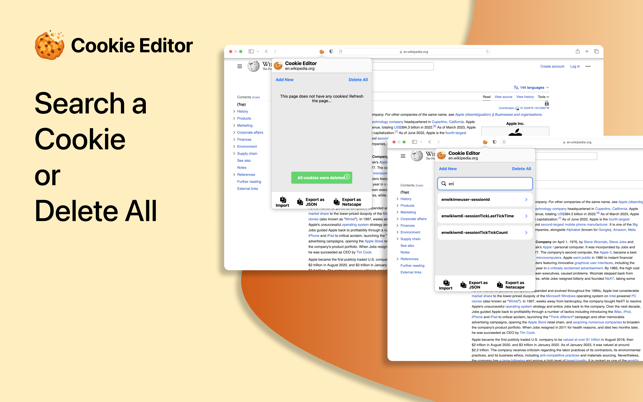Open a new tab with the plus icon
The height and width of the screenshot is (402, 643).
pos(587,51)
